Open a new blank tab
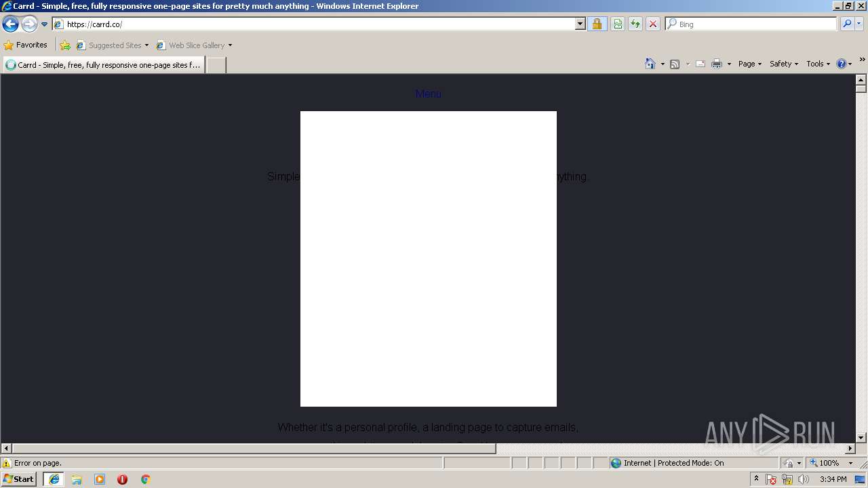This screenshot has width=868, height=488. [216, 65]
